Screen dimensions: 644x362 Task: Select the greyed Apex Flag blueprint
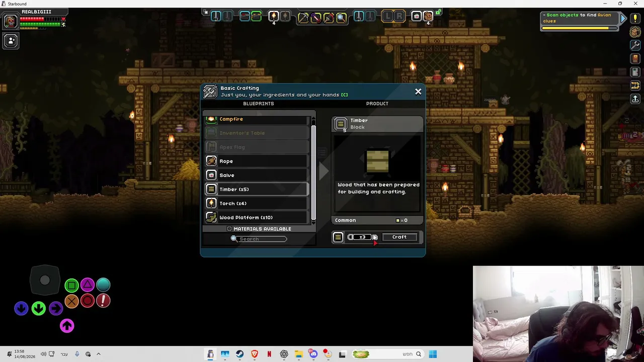[x=257, y=147]
